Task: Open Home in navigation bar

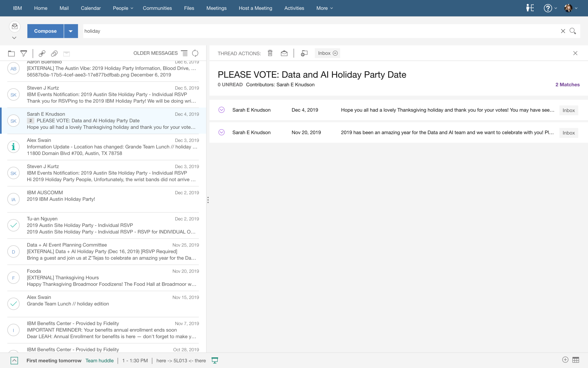Action: (41, 8)
